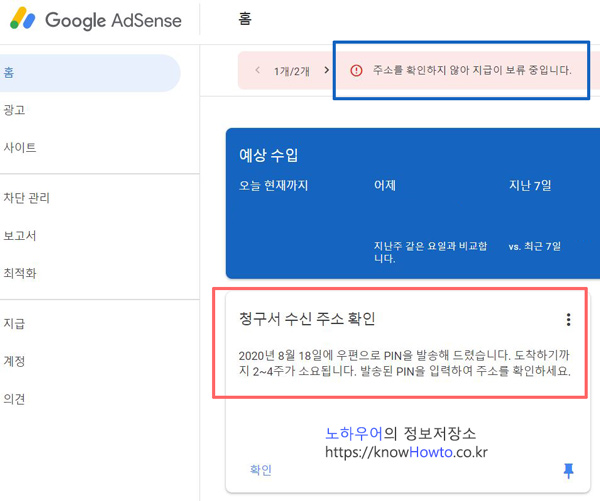Image resolution: width=600 pixels, height=501 pixels.
Task: Click the Google AdSense logo icon
Action: click(23, 18)
